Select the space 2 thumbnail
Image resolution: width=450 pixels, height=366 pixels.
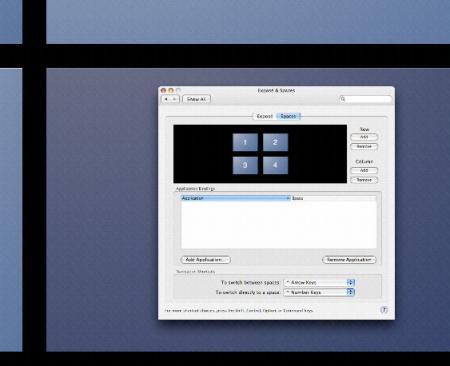275,142
